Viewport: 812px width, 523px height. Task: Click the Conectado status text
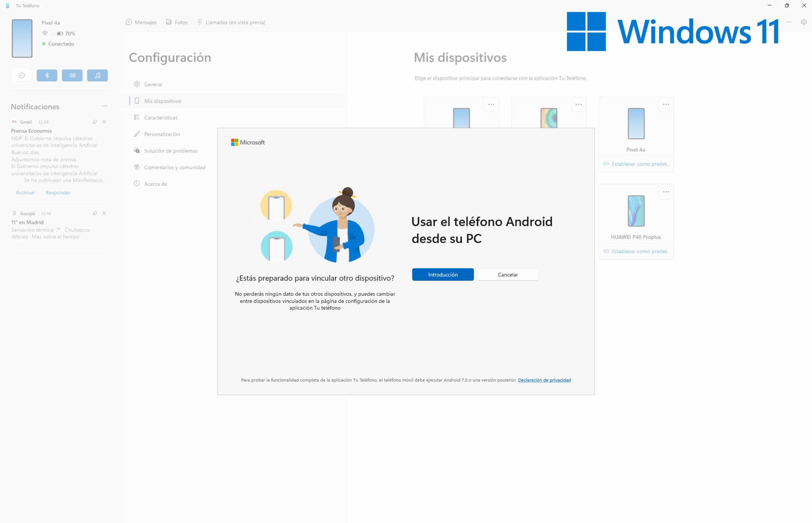(x=61, y=44)
